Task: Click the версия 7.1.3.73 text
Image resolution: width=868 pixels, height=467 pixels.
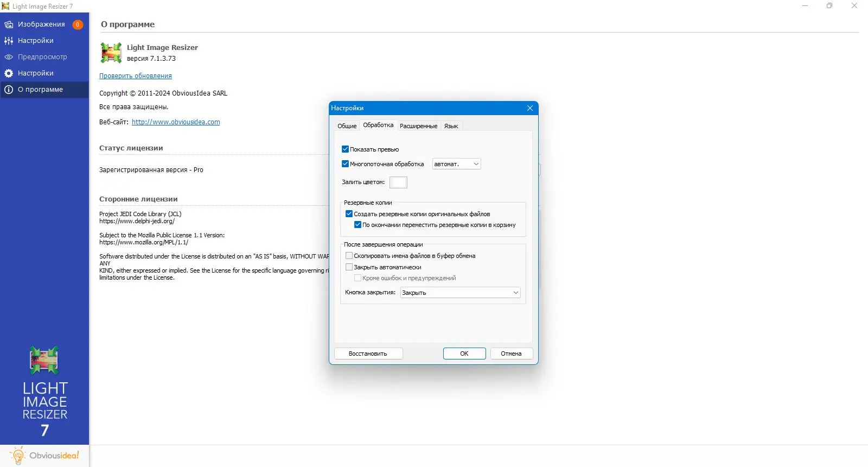Action: pyautogui.click(x=151, y=59)
